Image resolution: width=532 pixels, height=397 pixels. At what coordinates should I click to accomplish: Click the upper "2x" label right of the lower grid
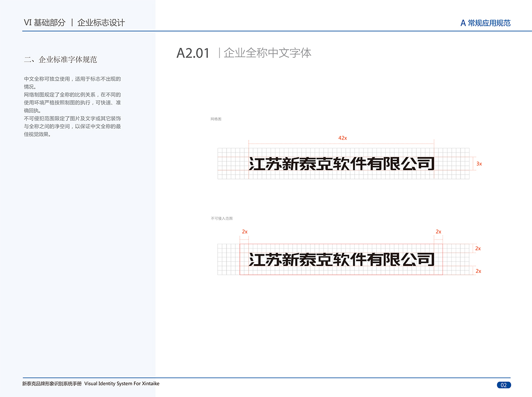pos(478,249)
